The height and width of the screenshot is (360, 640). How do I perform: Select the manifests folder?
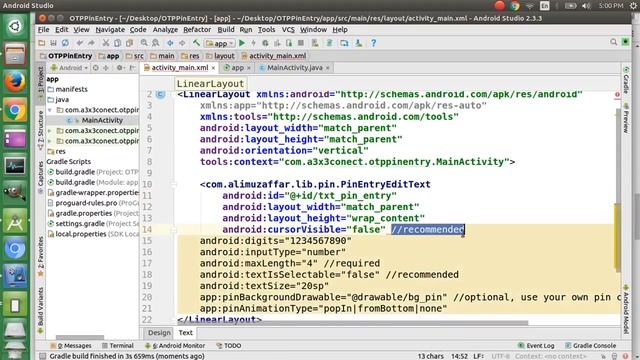click(x=67, y=89)
